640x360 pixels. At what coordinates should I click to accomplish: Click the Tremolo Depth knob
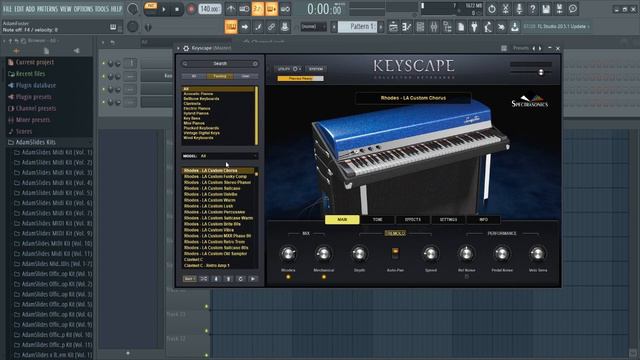click(x=359, y=253)
